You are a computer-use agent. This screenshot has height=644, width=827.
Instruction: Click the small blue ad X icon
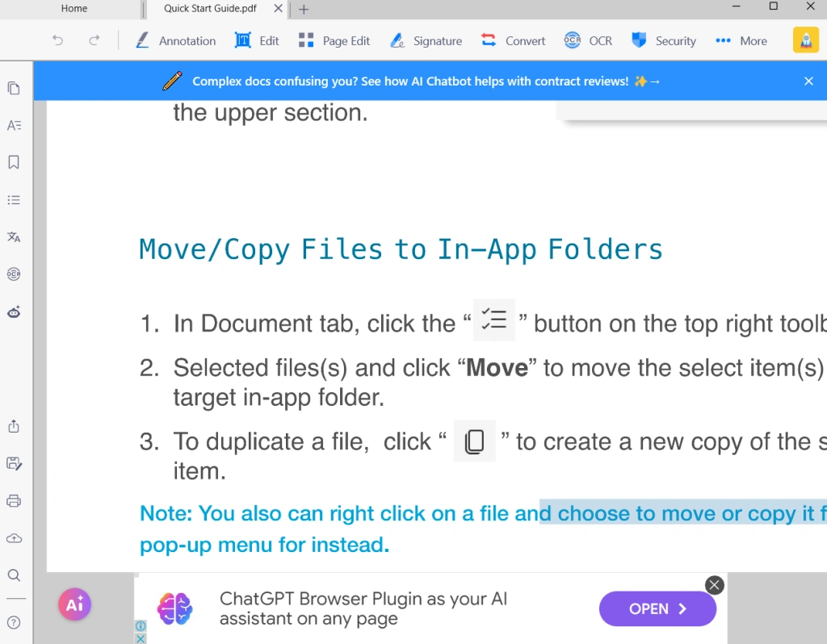tap(141, 638)
